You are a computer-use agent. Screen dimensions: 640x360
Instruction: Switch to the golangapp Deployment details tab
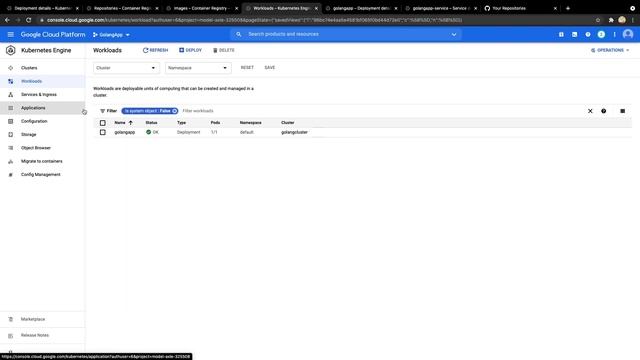[x=361, y=8]
